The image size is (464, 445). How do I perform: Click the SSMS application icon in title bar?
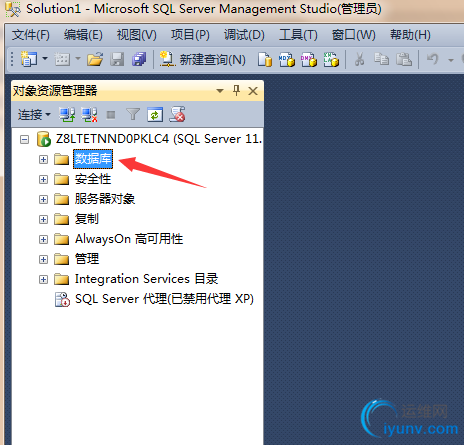pyautogui.click(x=13, y=9)
